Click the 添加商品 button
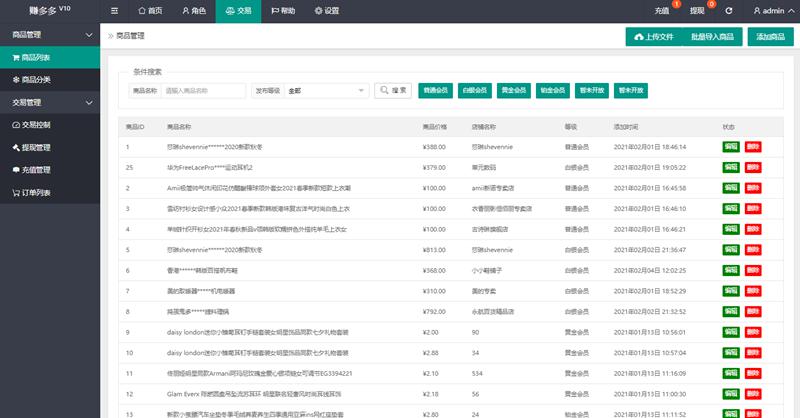Viewport: 800px width, 418px height. click(770, 37)
